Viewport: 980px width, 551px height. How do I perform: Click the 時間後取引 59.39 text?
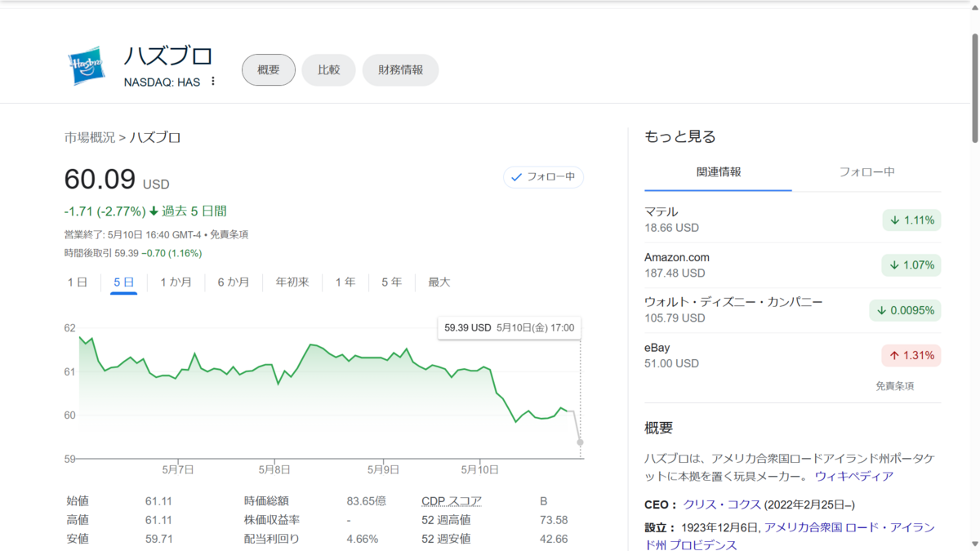(x=102, y=253)
